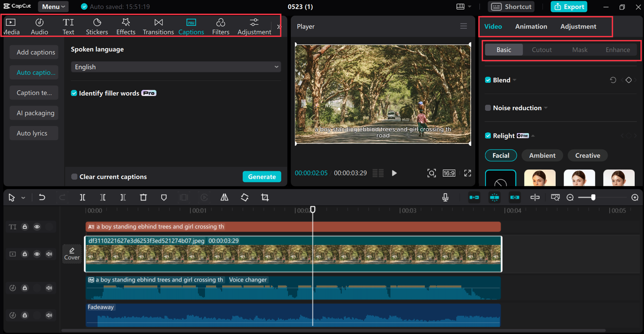Screen dimensions: 644x334
Task: Select the Cutout sub-tab
Action: point(542,50)
